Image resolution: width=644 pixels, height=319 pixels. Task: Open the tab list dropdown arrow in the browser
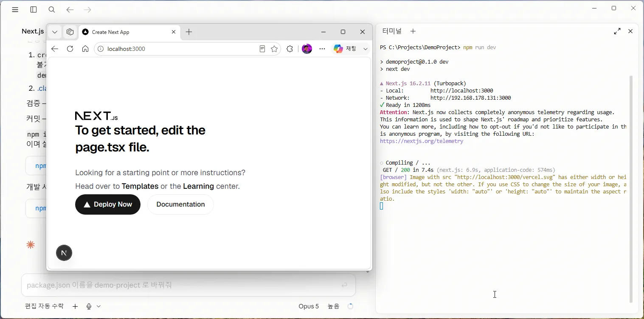point(55,32)
